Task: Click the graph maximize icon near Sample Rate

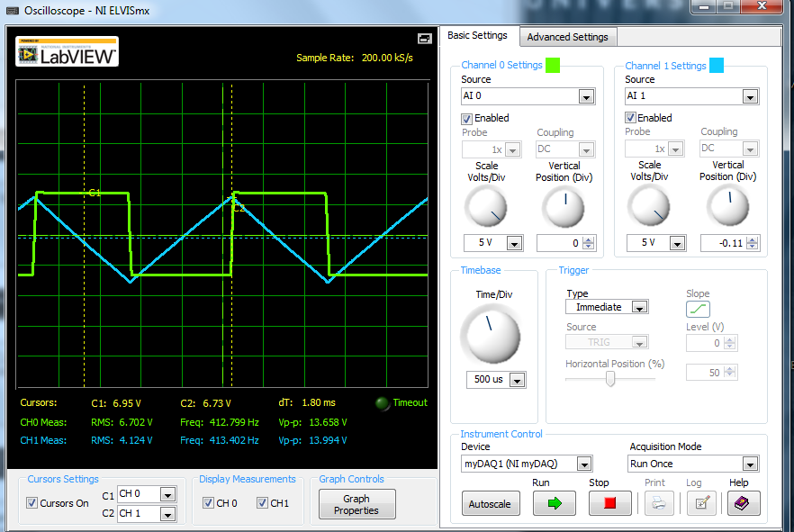Action: [424, 39]
